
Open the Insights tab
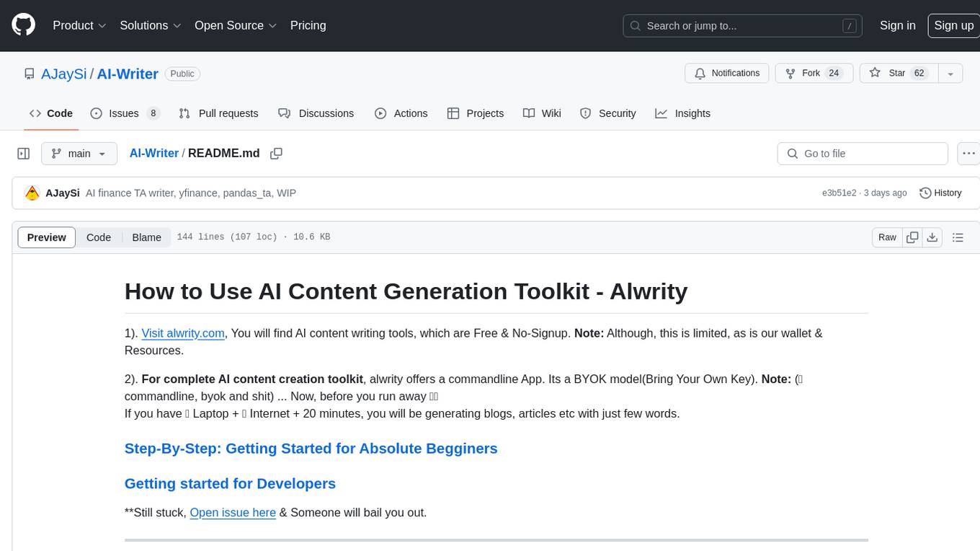pos(682,113)
